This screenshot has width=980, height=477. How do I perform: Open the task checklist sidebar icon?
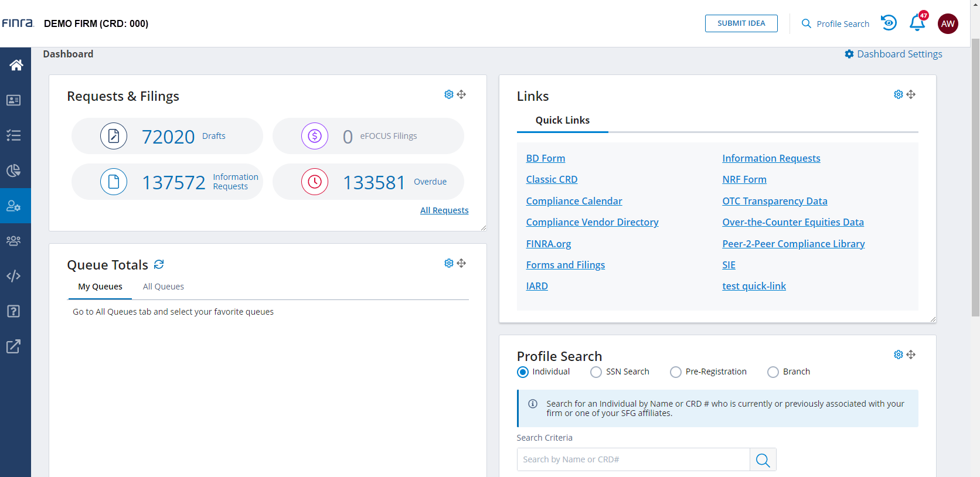pyautogui.click(x=13, y=135)
